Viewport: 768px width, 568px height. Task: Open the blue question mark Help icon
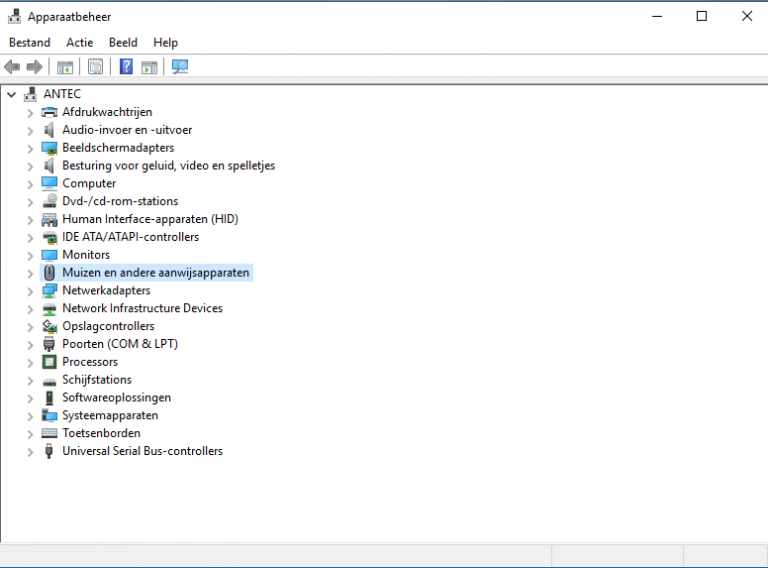coord(126,67)
